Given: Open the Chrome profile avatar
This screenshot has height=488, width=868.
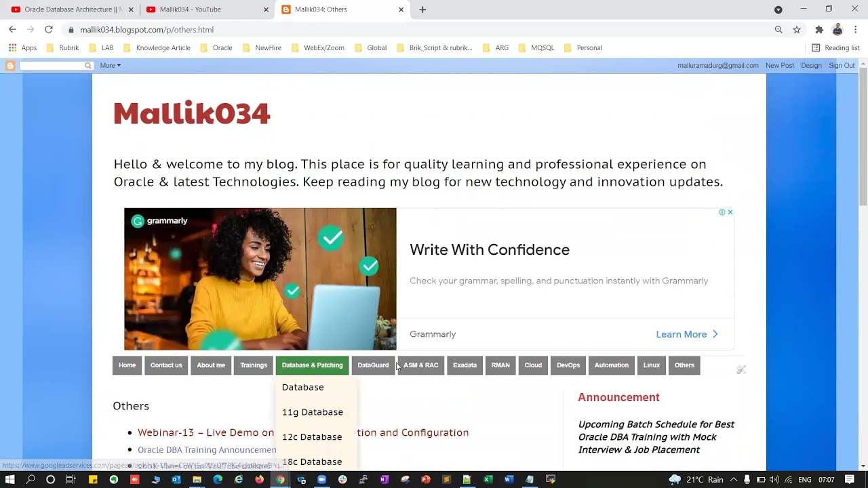Looking at the screenshot, I should pos(837,30).
